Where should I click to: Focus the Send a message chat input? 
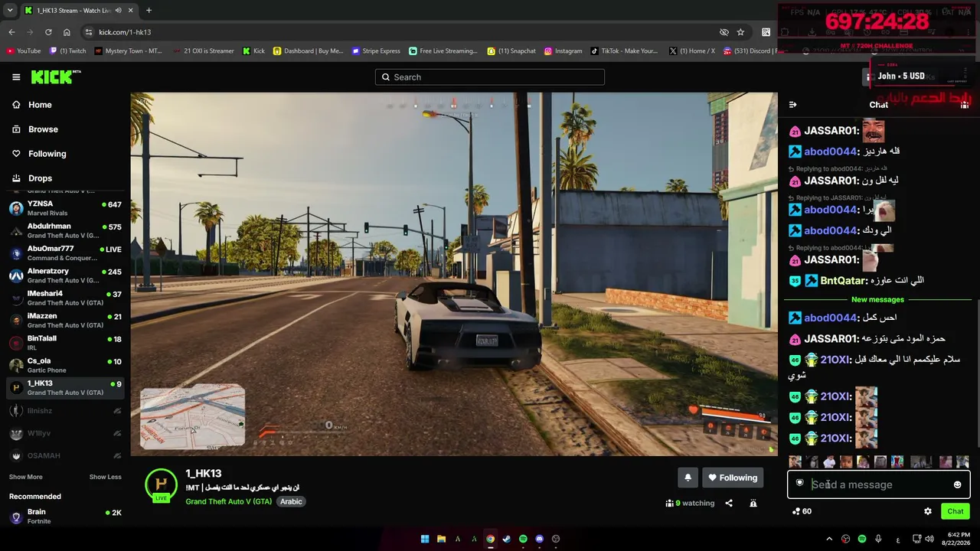click(879, 484)
